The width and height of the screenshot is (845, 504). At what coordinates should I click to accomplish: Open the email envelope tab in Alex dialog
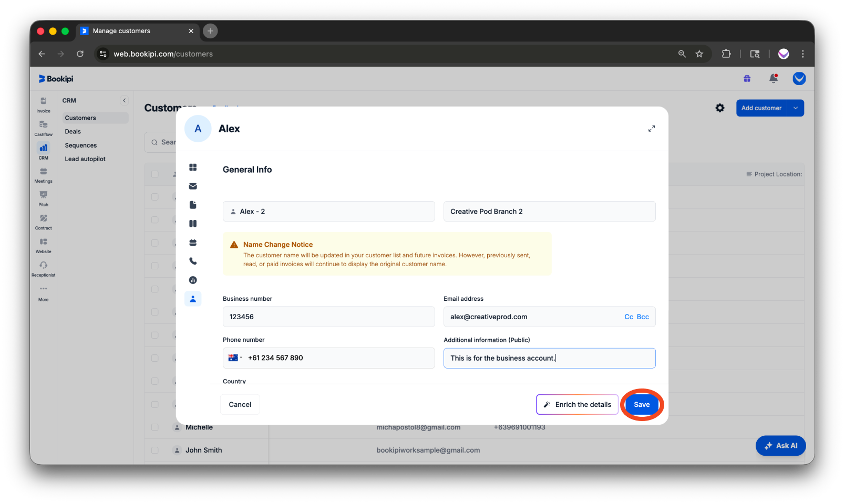(193, 186)
